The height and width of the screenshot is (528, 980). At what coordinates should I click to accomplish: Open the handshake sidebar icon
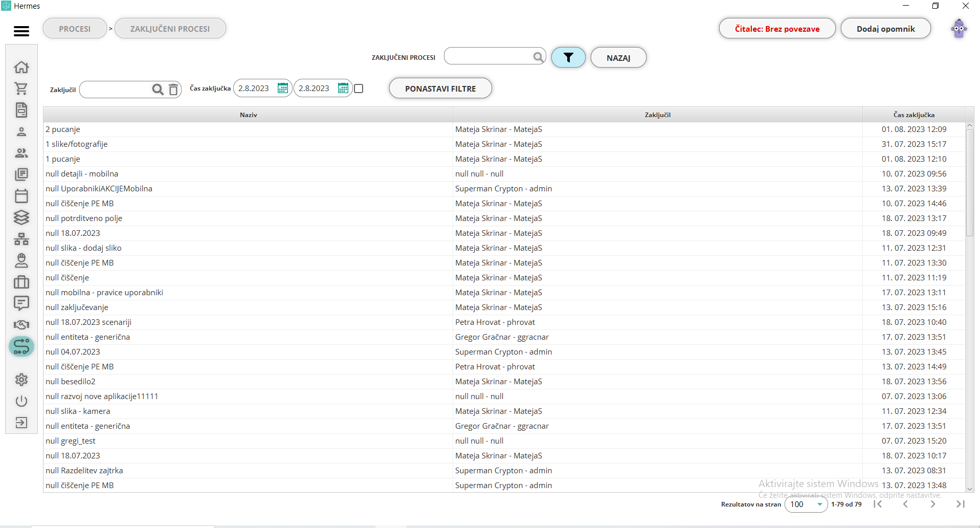click(21, 325)
